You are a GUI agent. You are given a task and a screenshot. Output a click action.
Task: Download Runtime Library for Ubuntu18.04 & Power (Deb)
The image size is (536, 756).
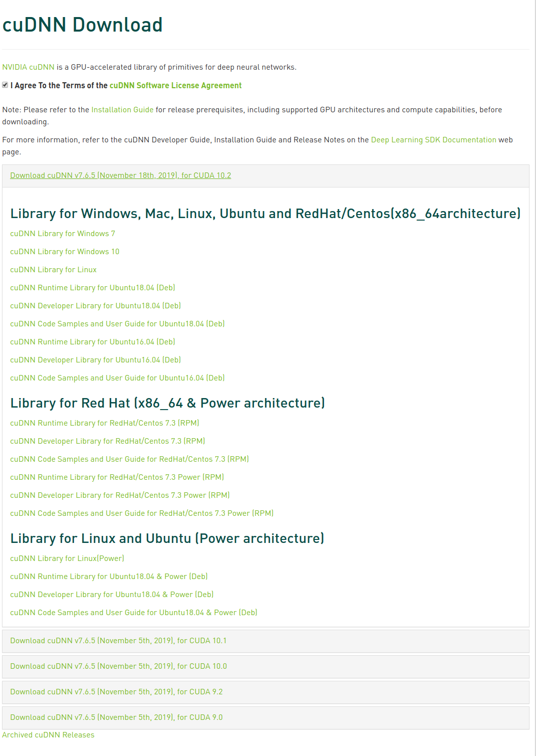point(109,577)
